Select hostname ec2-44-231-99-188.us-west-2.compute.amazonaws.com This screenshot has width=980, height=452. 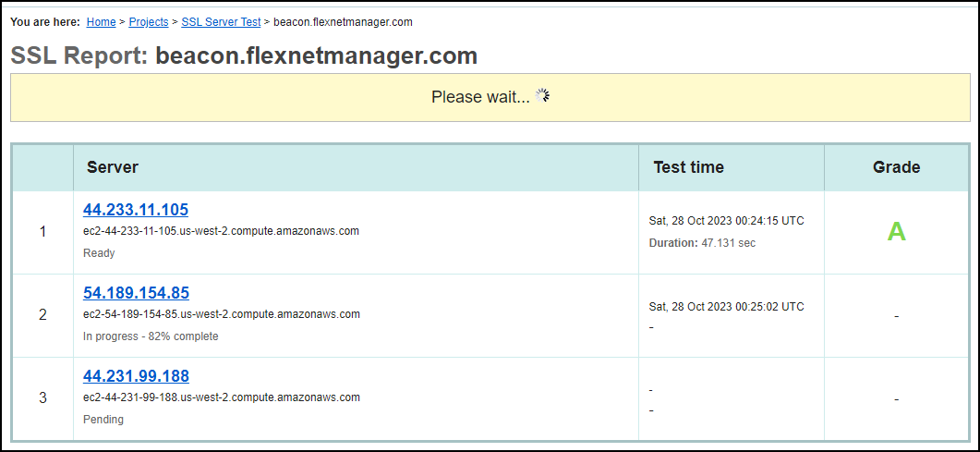(x=222, y=397)
